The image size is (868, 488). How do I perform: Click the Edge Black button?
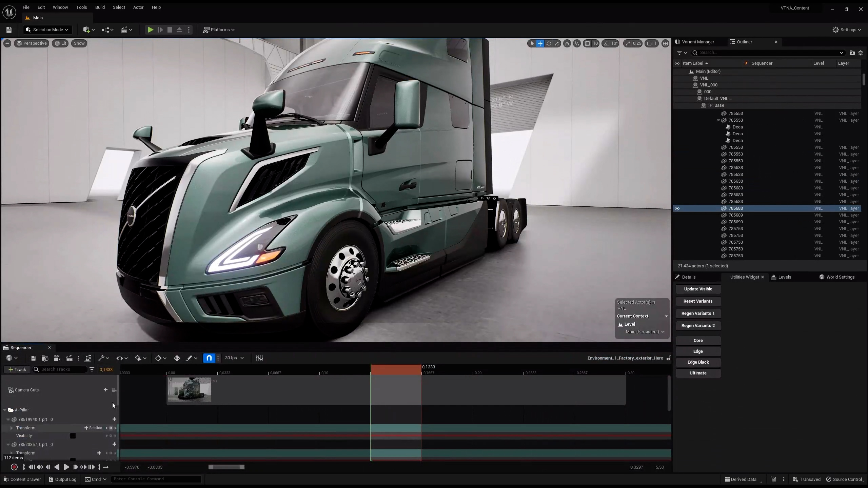pos(698,362)
